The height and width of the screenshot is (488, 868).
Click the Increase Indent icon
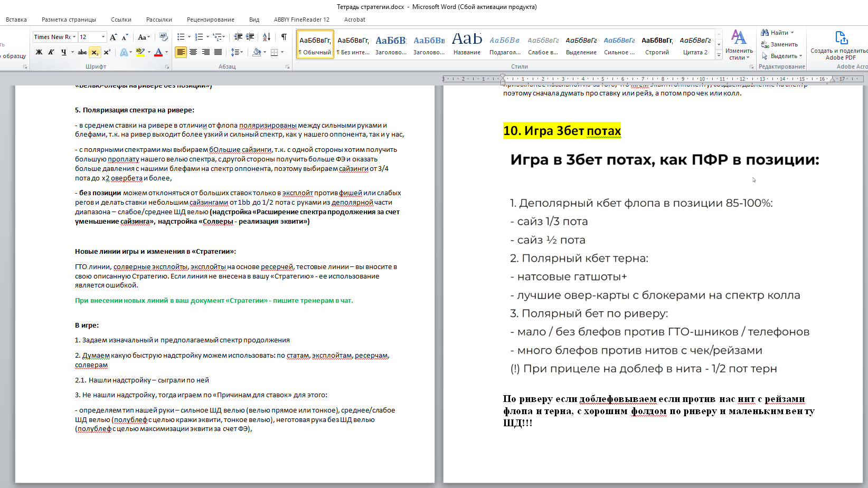[x=250, y=37]
